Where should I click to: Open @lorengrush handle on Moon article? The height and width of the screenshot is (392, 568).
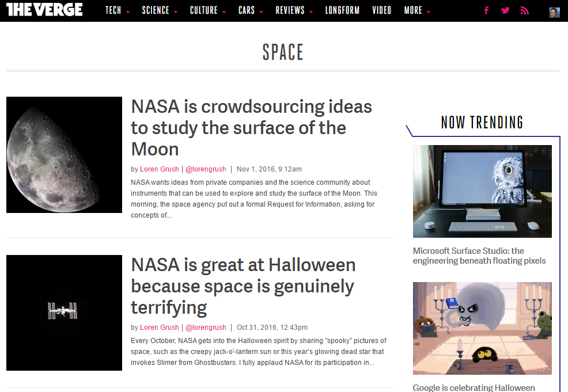point(206,169)
